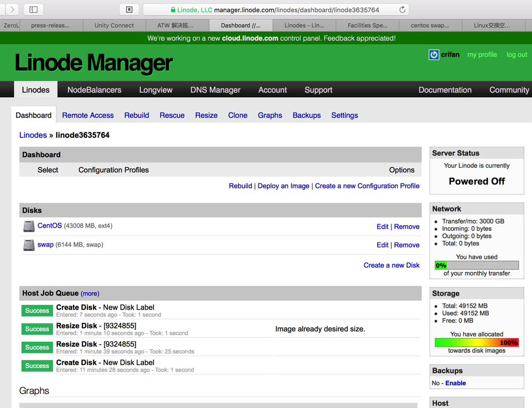Click the 'Transfer/mo: 3000 GB' network entry

(x=473, y=221)
